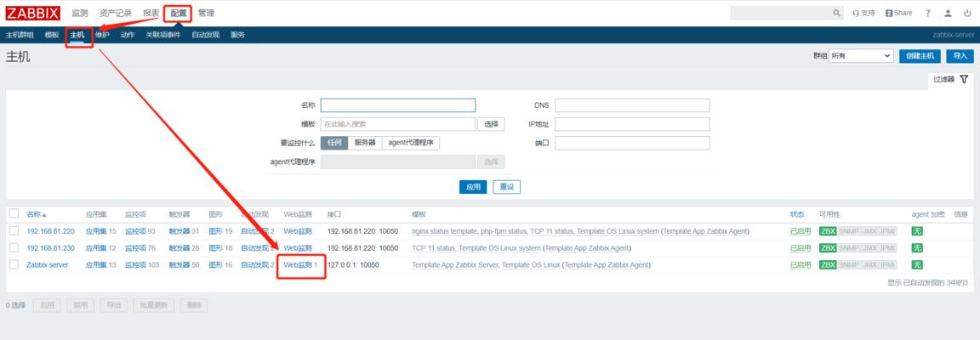Viewport: 980px width, 340px height.
Task: Open the 管理 menu
Action: (206, 13)
